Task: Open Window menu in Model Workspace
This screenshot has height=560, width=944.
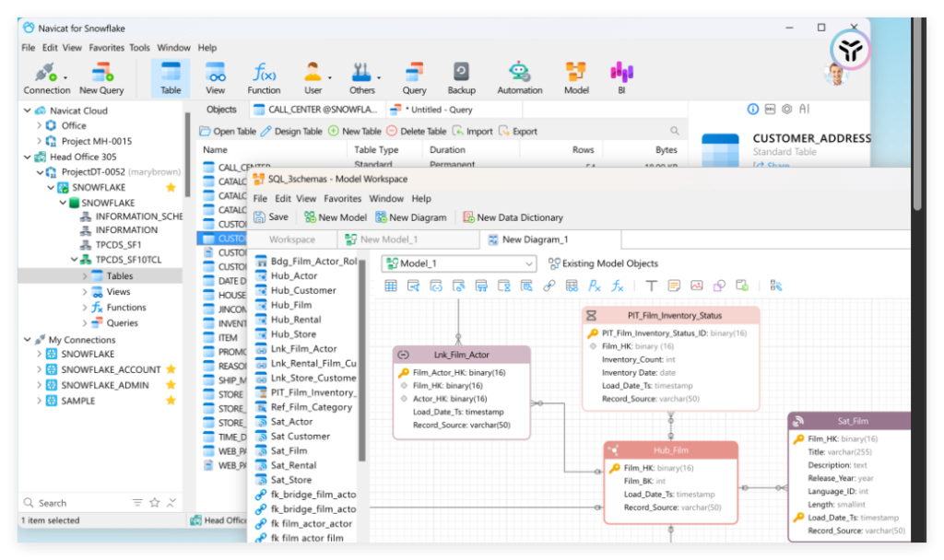Action: [386, 198]
